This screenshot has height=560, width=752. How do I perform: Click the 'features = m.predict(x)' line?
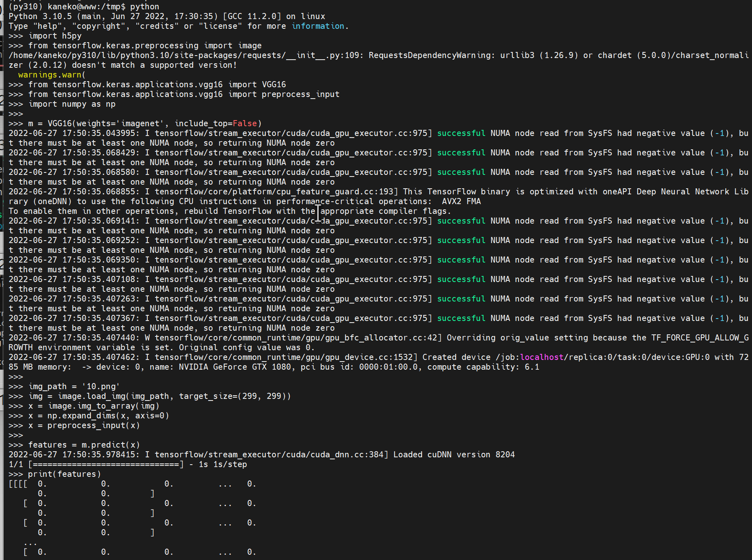pyautogui.click(x=74, y=445)
